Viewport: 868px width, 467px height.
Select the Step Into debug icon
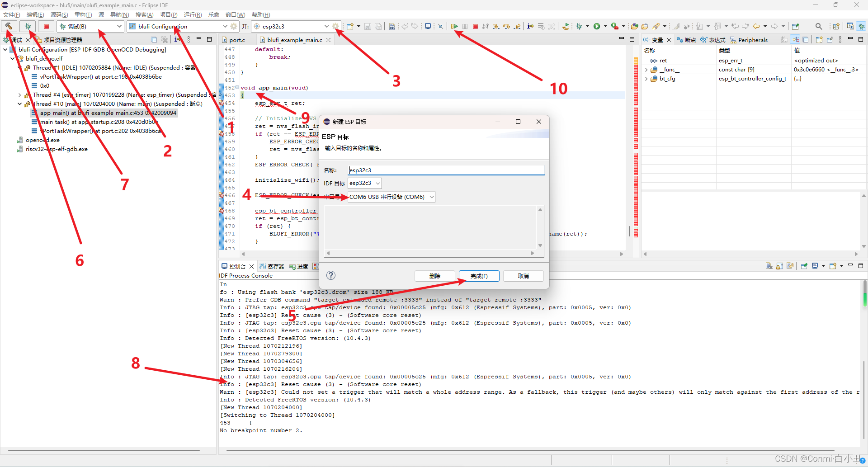496,26
